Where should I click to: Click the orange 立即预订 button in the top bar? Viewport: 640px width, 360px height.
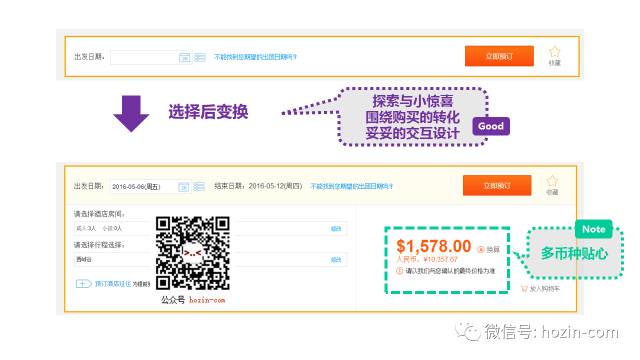[x=499, y=56]
